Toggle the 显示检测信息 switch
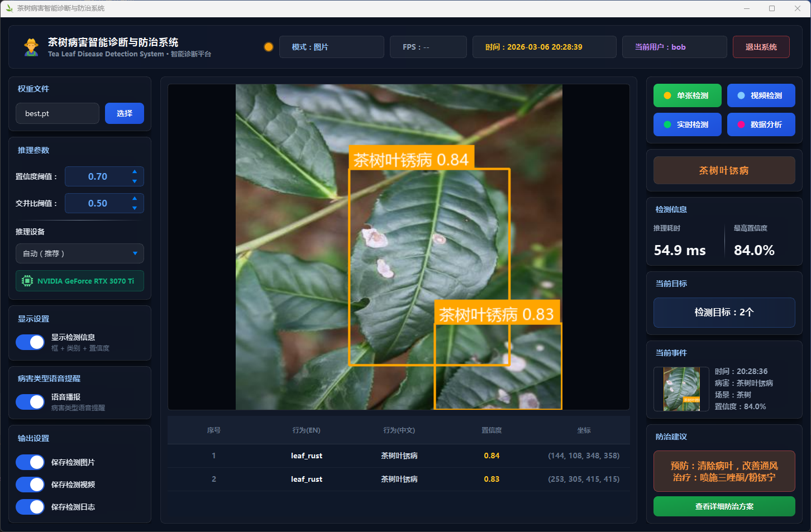 [x=30, y=342]
